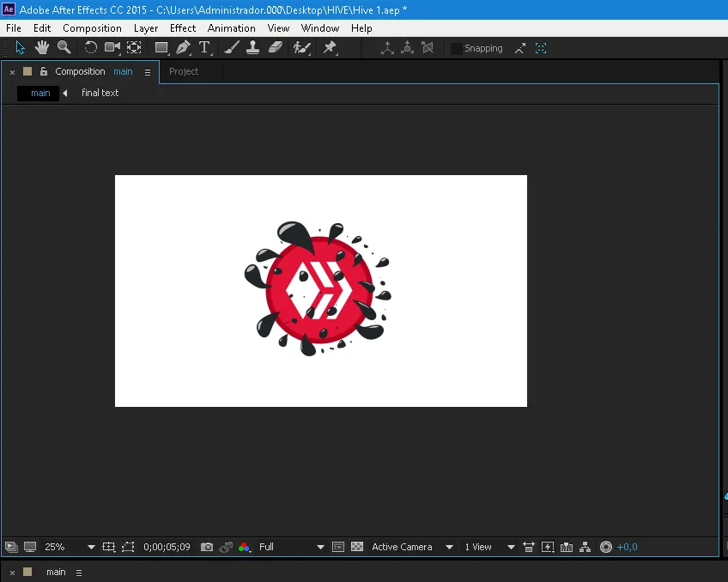This screenshot has width=728, height=582.
Task: Open the Help menu
Action: pos(361,28)
